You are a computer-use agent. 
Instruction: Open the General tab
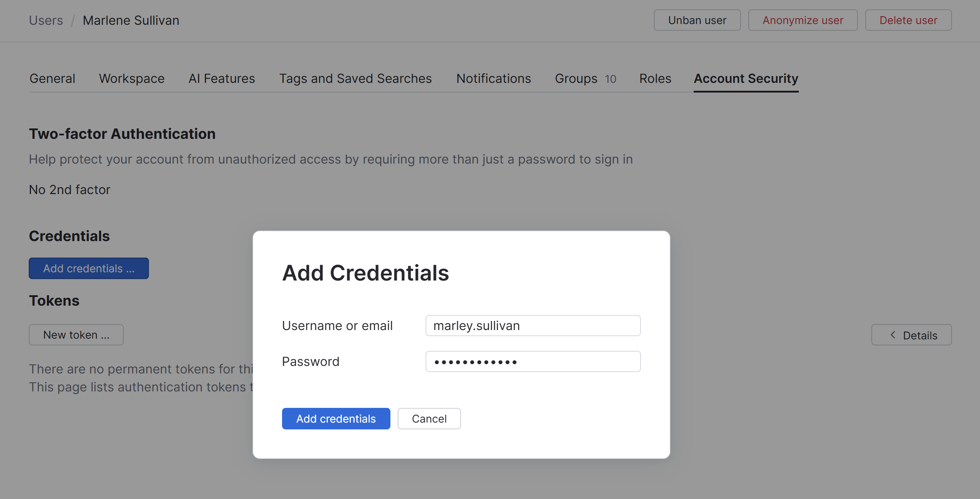52,78
